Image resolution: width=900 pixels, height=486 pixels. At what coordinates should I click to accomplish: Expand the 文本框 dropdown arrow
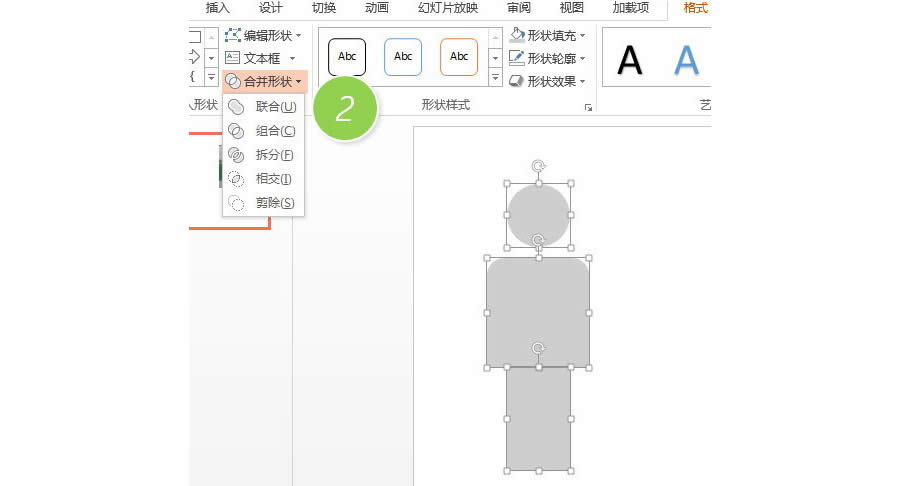[x=292, y=59]
